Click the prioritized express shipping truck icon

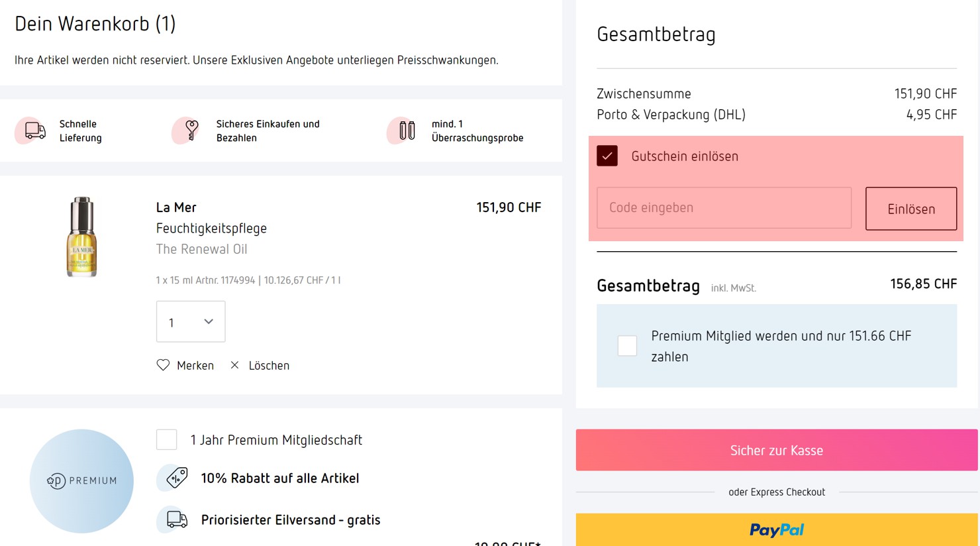pyautogui.click(x=177, y=519)
